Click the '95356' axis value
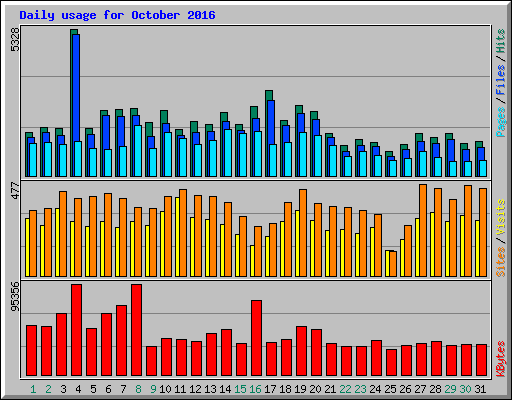This screenshot has width=512, height=400. tap(15, 296)
